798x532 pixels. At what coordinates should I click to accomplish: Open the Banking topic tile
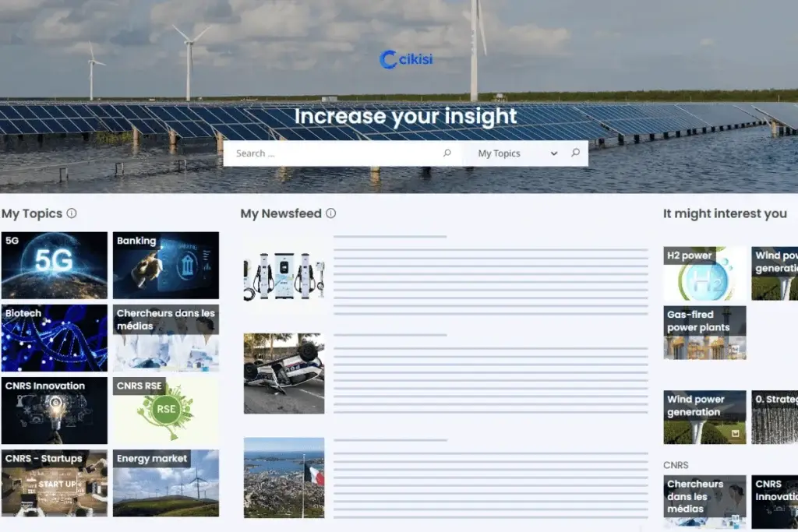tap(165, 266)
